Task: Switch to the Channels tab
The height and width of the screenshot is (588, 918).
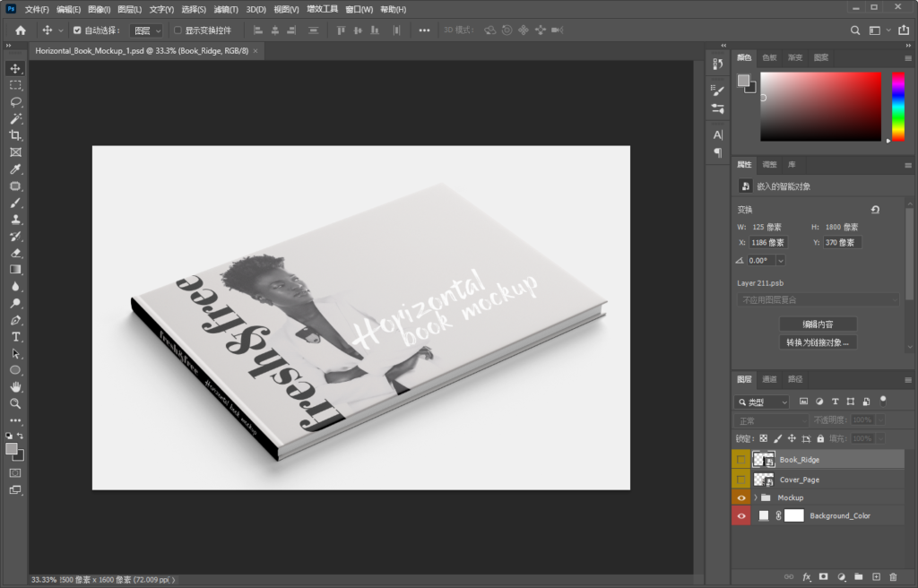Action: tap(769, 379)
